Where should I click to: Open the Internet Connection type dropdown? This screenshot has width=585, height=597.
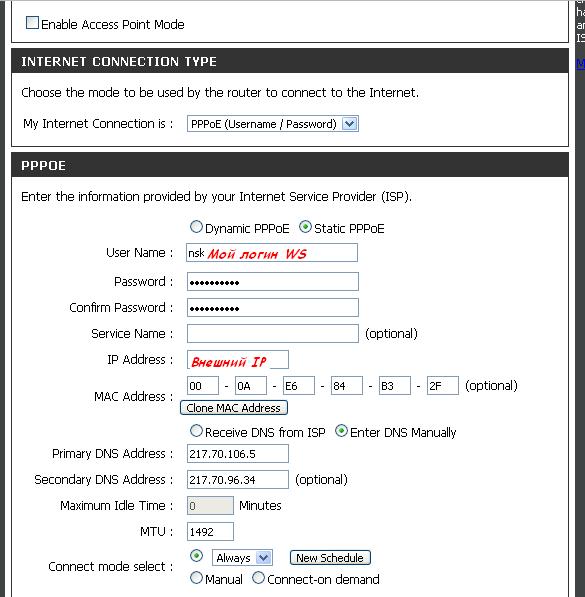pos(273,124)
